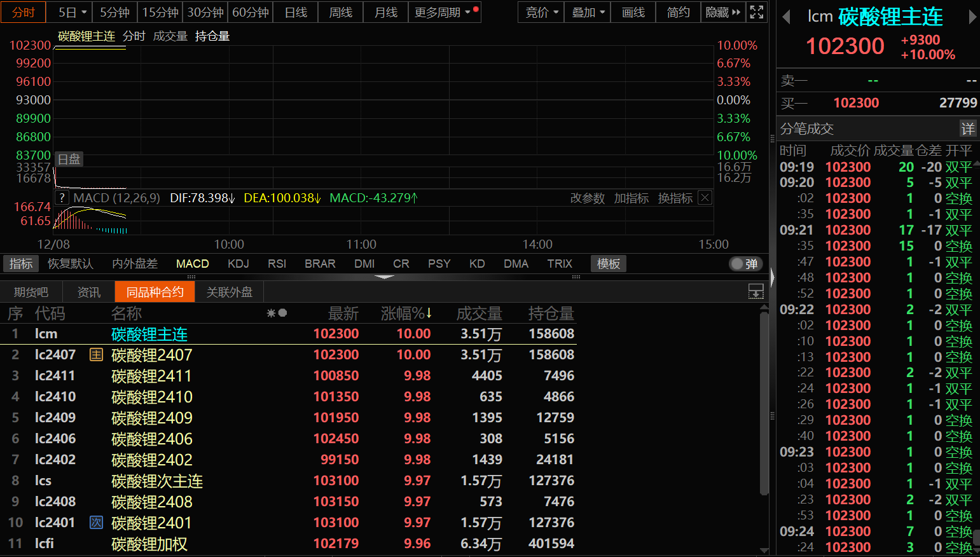This screenshot has width=980, height=557.
Task: Click the 画线 drawing tools button
Action: click(633, 12)
